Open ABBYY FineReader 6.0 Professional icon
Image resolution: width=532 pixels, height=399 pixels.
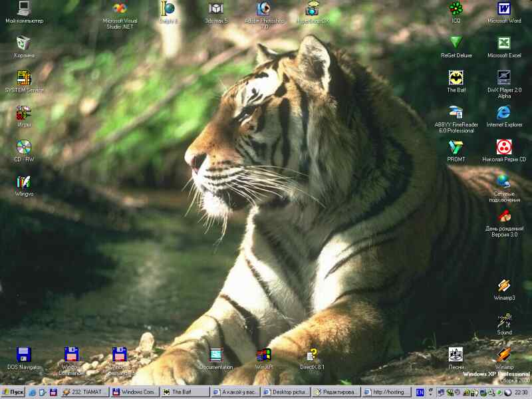(x=456, y=112)
